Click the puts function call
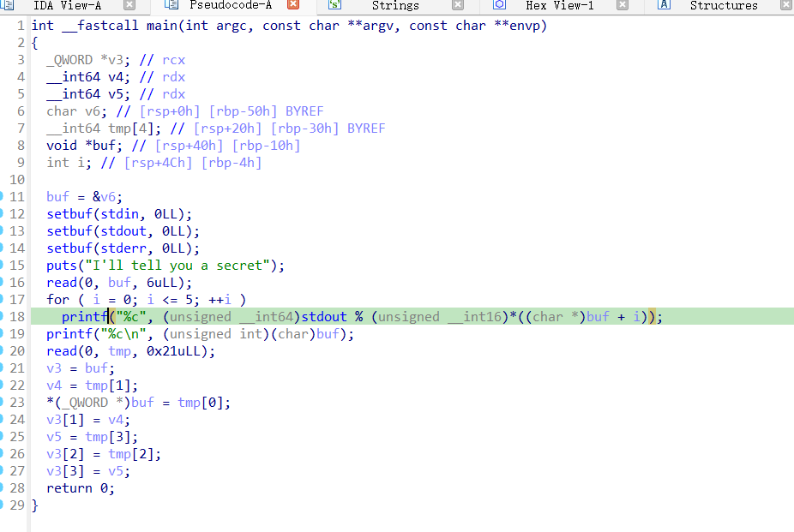 pos(62,266)
